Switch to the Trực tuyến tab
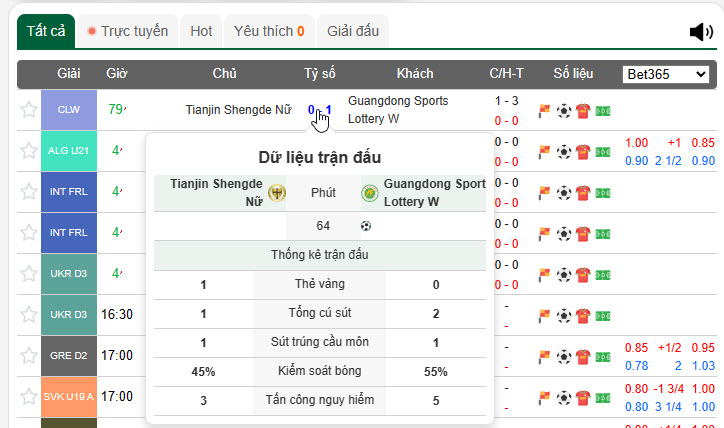This screenshot has width=724, height=428. [x=127, y=31]
